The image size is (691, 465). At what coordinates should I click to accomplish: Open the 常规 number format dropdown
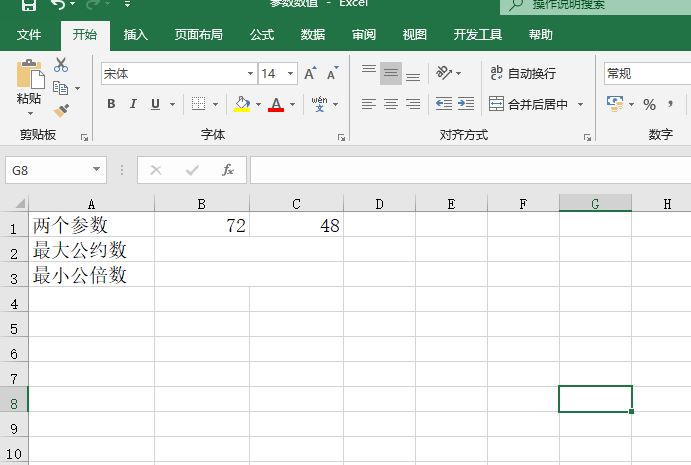point(646,73)
